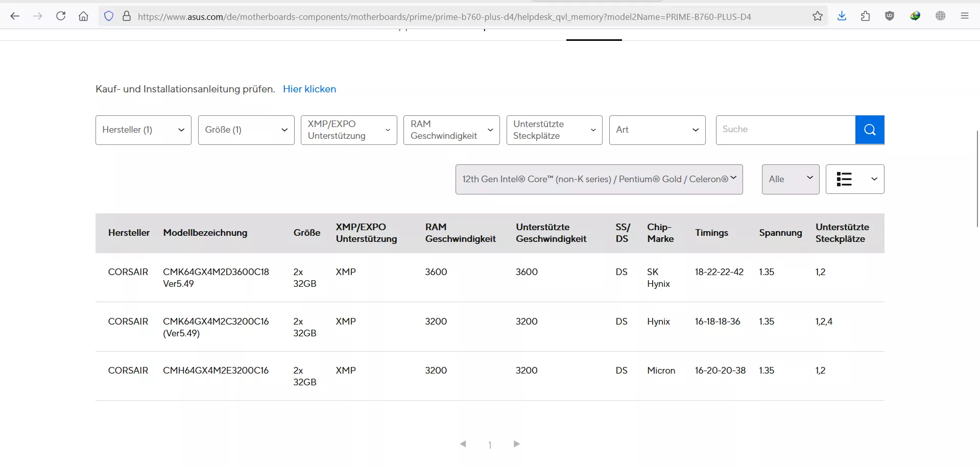Click the Spannung column header
The height and width of the screenshot is (468, 980).
[x=780, y=233]
